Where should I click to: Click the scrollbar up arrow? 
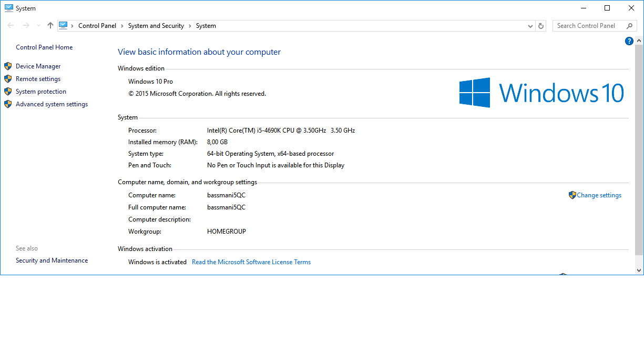639,41
